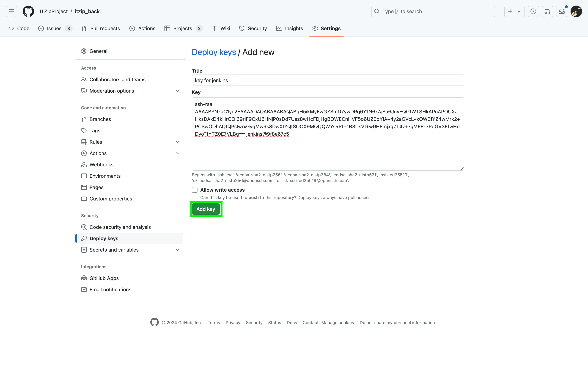Expand the Rules section chevron
This screenshot has width=588, height=369.
(177, 142)
